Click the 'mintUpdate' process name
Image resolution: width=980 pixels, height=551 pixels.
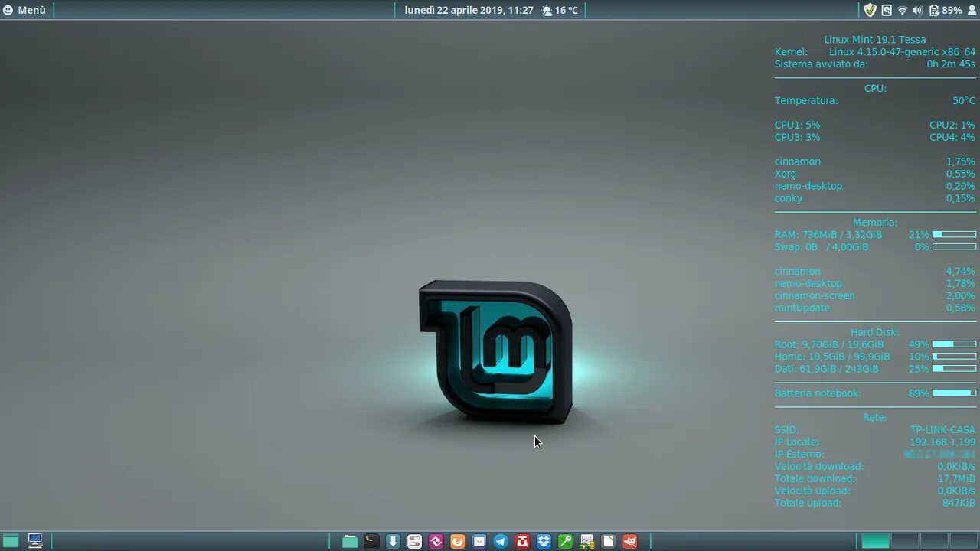pos(802,308)
